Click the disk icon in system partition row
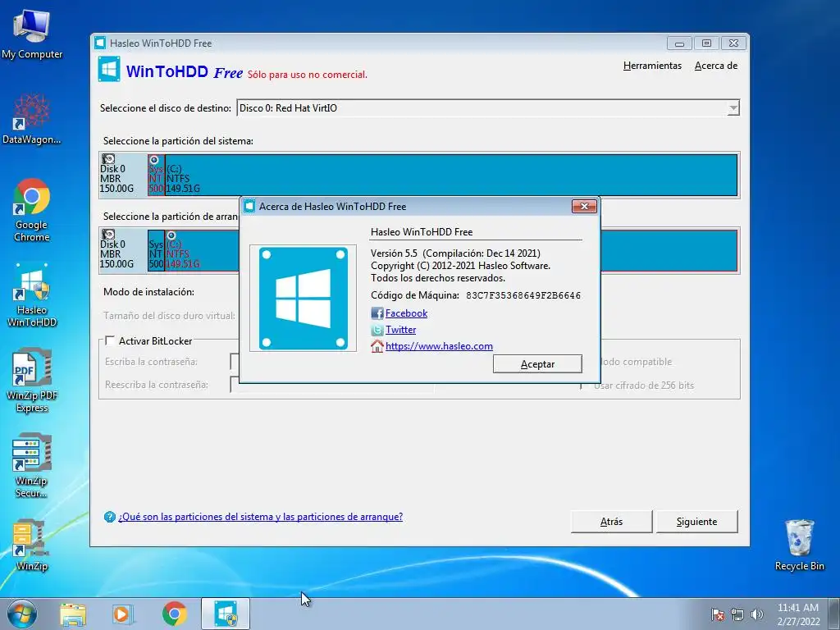Screen dimensions: 840x630 [108, 159]
